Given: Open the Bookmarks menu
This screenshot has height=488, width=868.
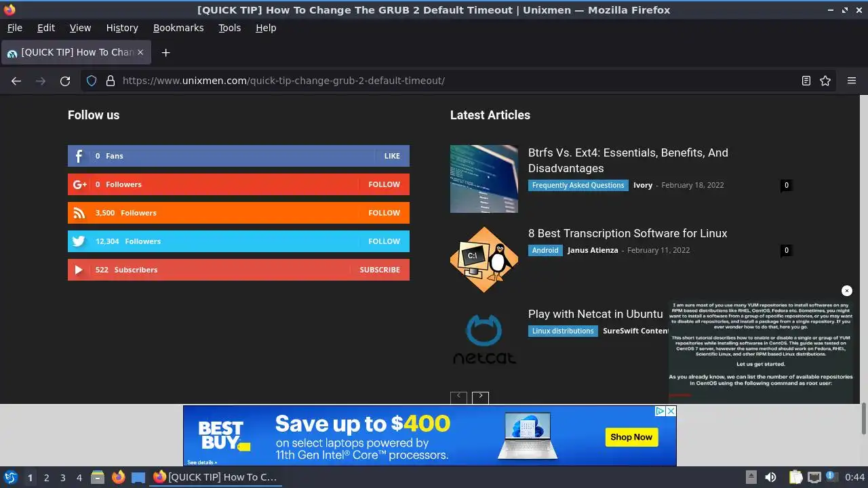Looking at the screenshot, I should [178, 28].
